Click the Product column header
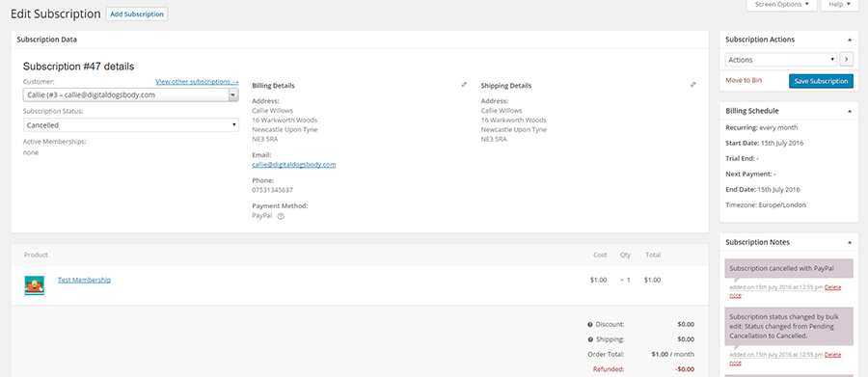This screenshot has width=868, height=377. pyautogui.click(x=36, y=256)
